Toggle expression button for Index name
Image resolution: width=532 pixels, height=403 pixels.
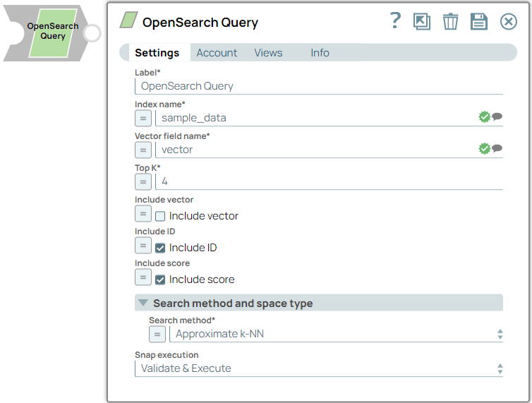tap(143, 118)
